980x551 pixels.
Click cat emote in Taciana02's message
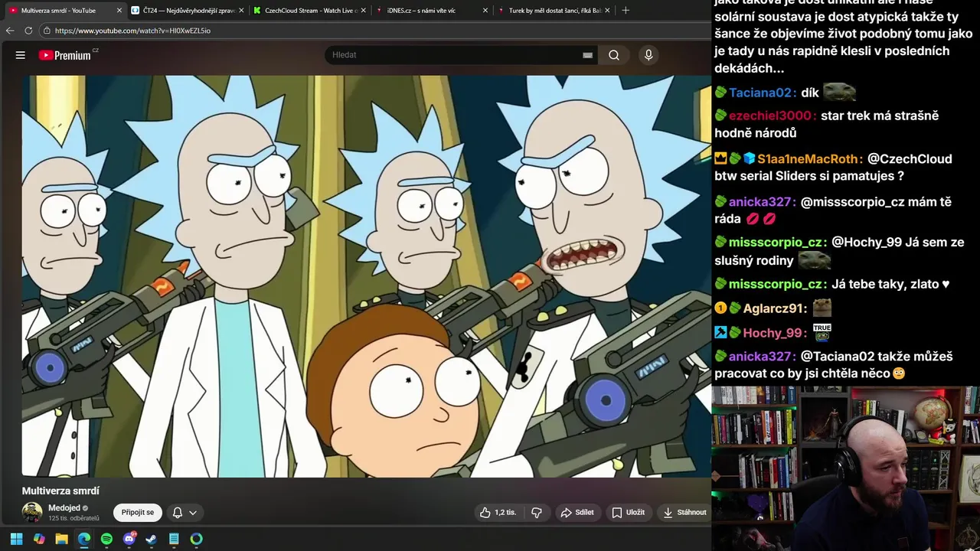coord(839,92)
